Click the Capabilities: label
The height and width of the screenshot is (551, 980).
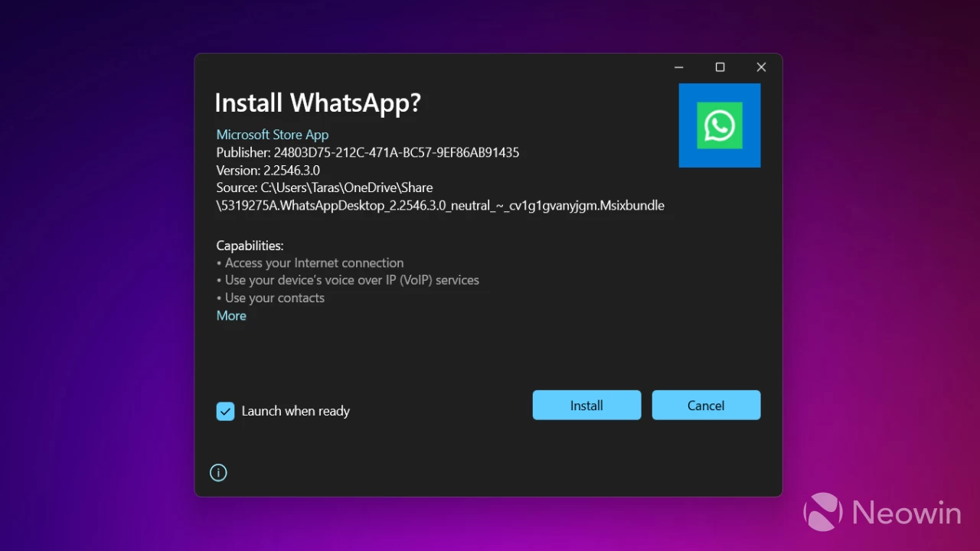(250, 246)
